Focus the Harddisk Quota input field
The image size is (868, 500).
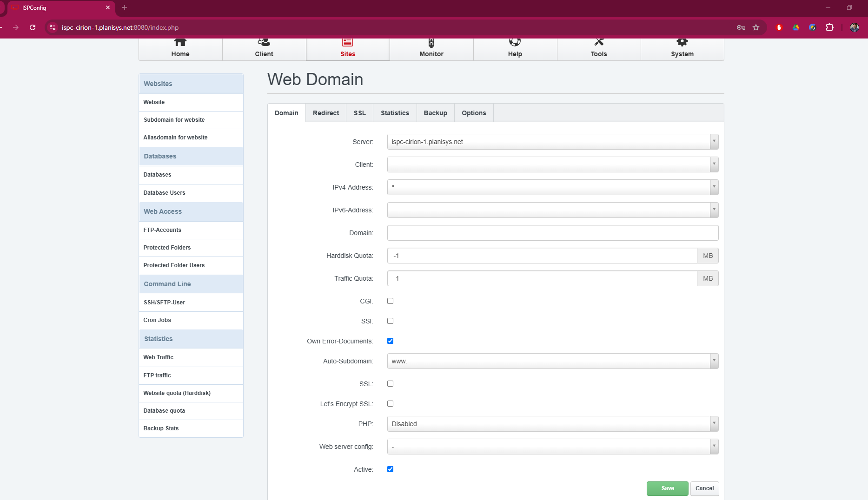[542, 256]
